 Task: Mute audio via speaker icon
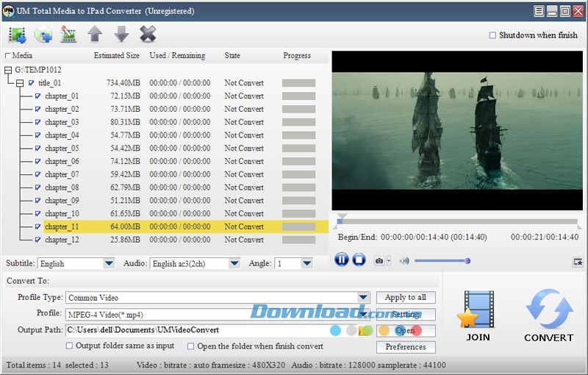click(404, 260)
